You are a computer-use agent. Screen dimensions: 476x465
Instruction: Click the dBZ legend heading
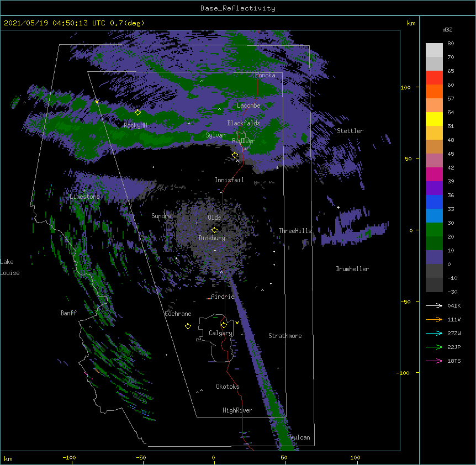point(447,29)
